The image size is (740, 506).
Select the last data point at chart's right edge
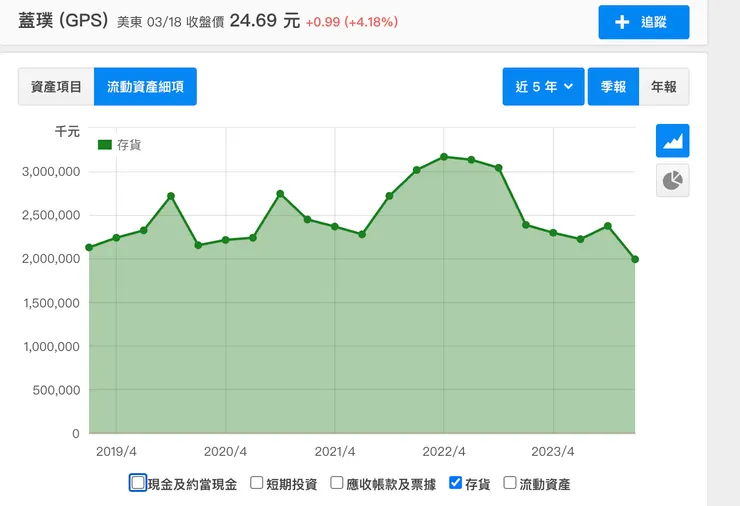tap(635, 259)
